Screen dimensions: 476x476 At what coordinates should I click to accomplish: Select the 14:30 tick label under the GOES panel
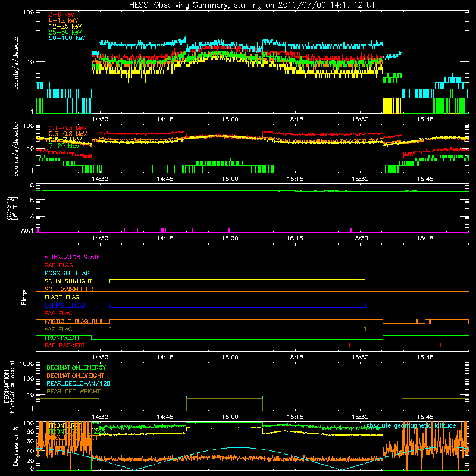point(100,239)
